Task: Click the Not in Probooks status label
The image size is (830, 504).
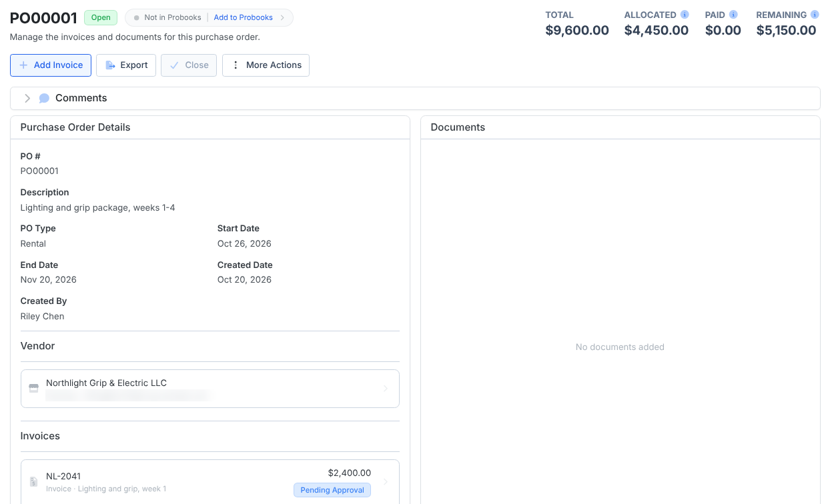Action: point(173,17)
